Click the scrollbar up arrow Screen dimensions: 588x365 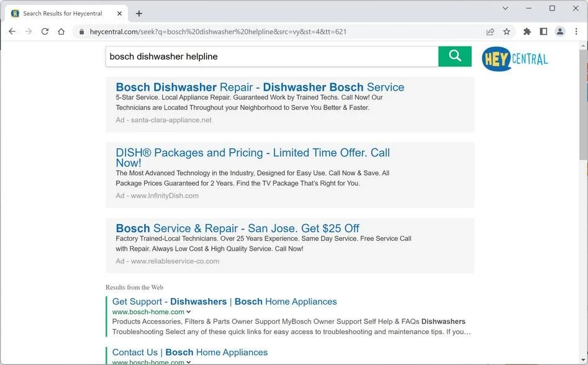tap(583, 45)
